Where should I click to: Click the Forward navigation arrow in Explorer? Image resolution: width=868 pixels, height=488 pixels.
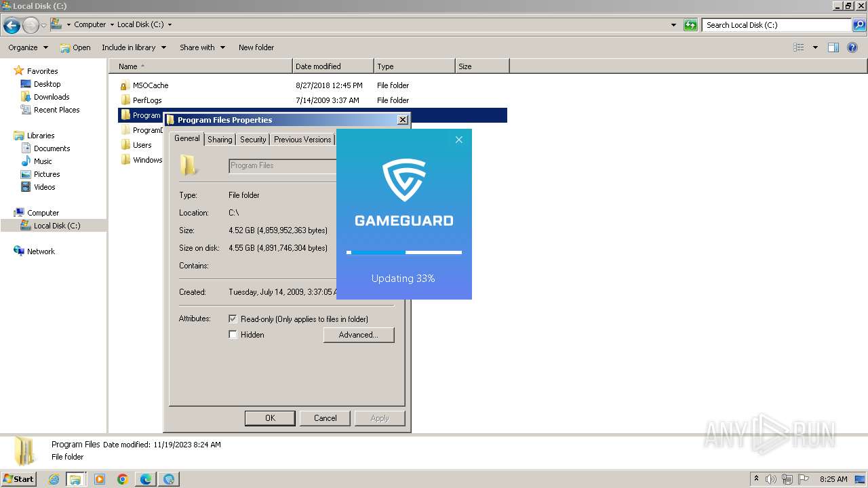coord(31,26)
